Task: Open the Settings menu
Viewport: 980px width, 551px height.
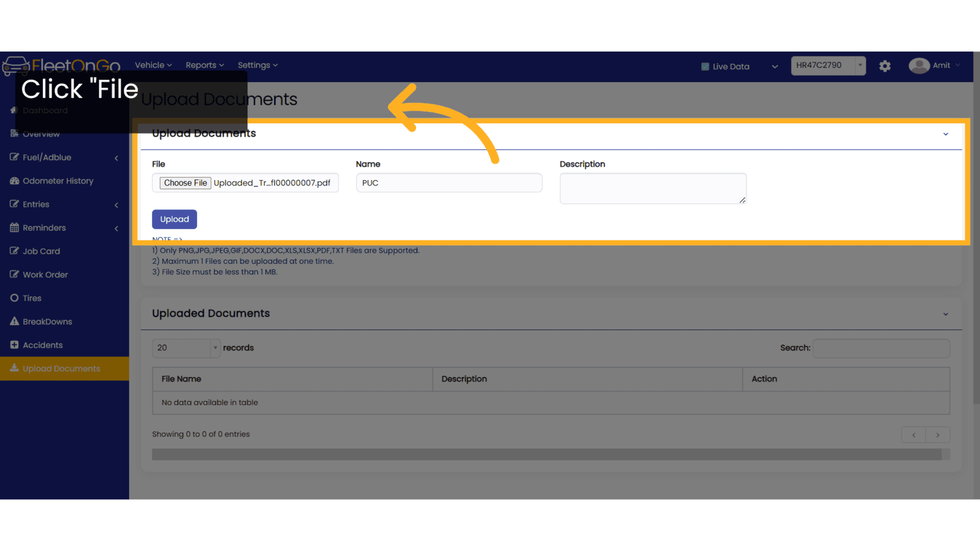Action: [x=257, y=65]
